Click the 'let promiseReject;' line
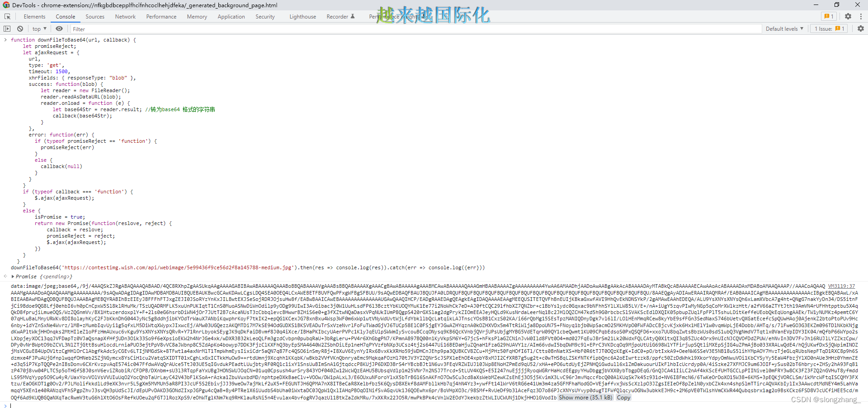 click(x=49, y=46)
